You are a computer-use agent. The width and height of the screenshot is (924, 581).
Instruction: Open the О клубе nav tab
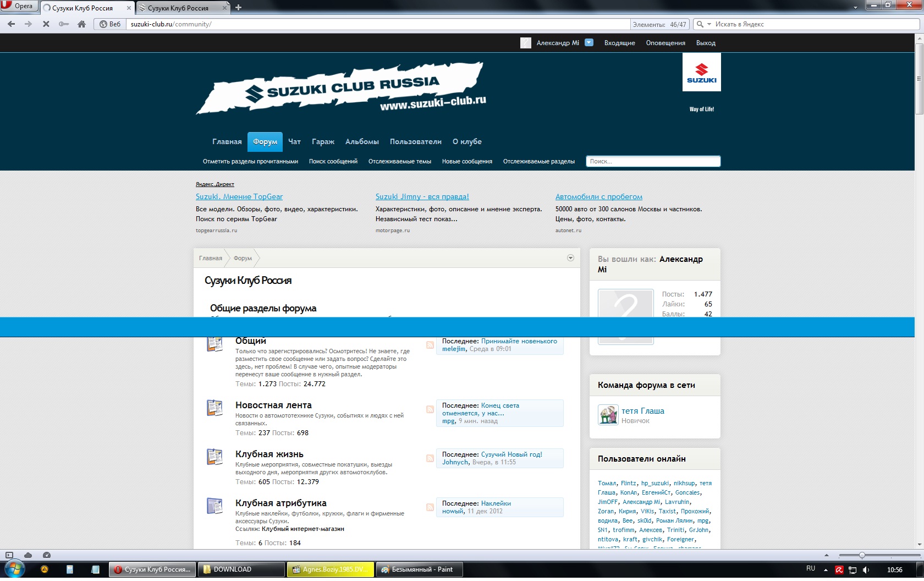(x=467, y=142)
